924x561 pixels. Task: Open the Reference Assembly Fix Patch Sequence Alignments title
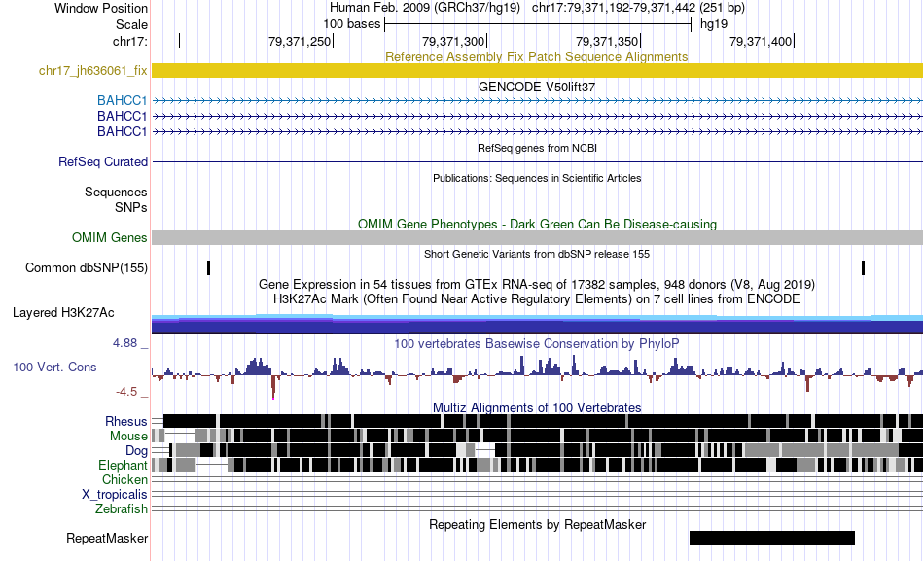(536, 56)
